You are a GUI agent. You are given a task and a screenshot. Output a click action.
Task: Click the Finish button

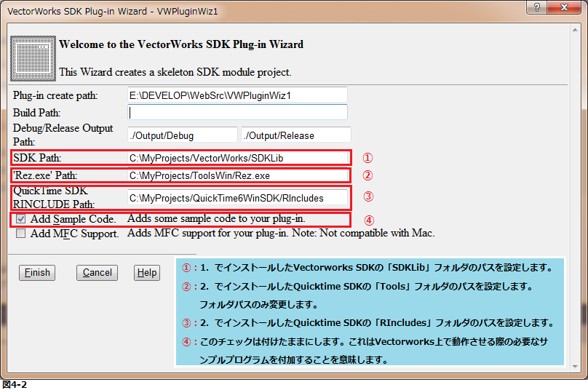point(36,273)
